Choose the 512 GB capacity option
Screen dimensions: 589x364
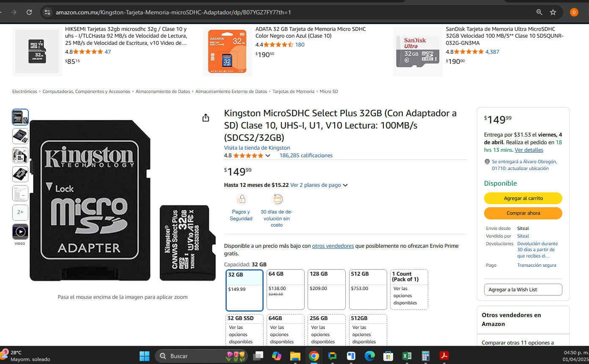pyautogui.click(x=368, y=290)
